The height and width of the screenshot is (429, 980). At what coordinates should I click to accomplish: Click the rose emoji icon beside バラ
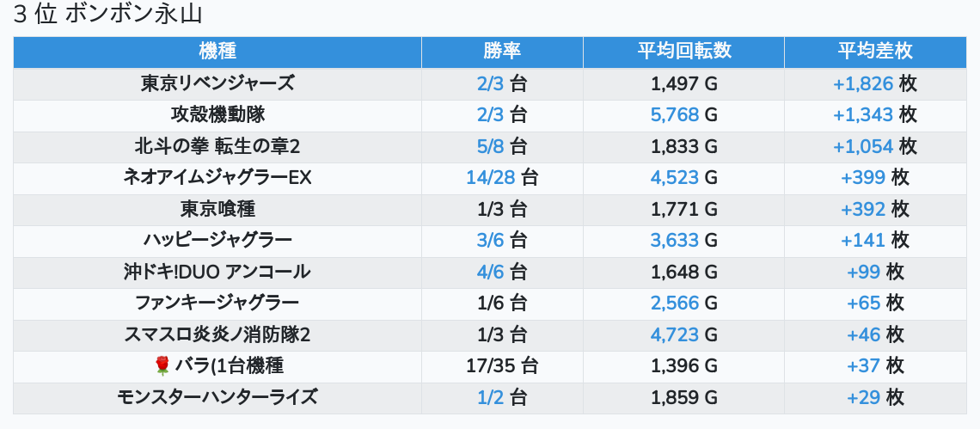(x=162, y=366)
